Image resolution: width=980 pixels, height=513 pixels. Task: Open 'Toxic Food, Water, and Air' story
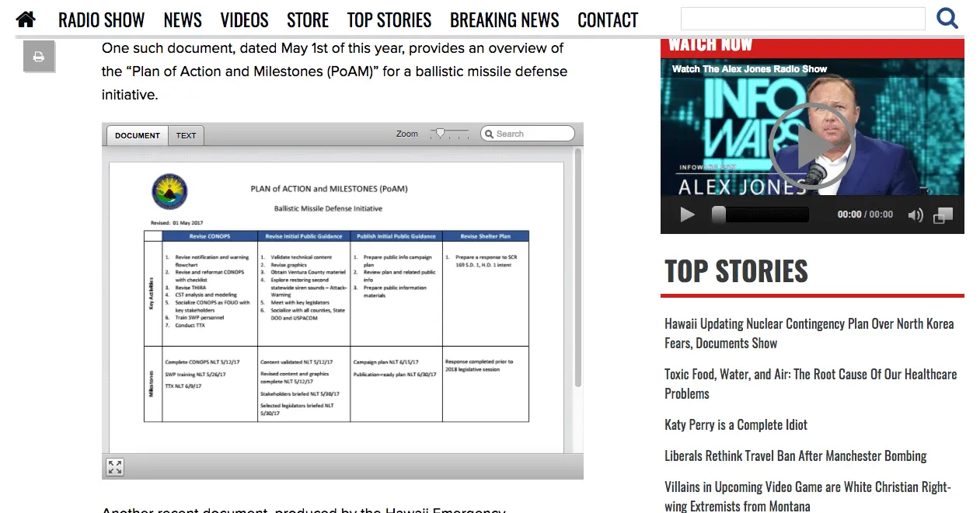pyautogui.click(x=811, y=384)
